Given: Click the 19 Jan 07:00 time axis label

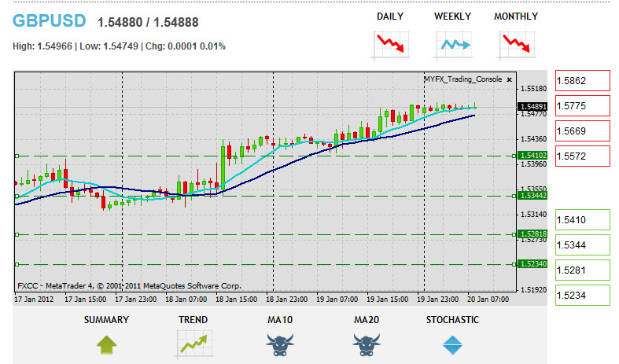Looking at the screenshot, I should (337, 300).
